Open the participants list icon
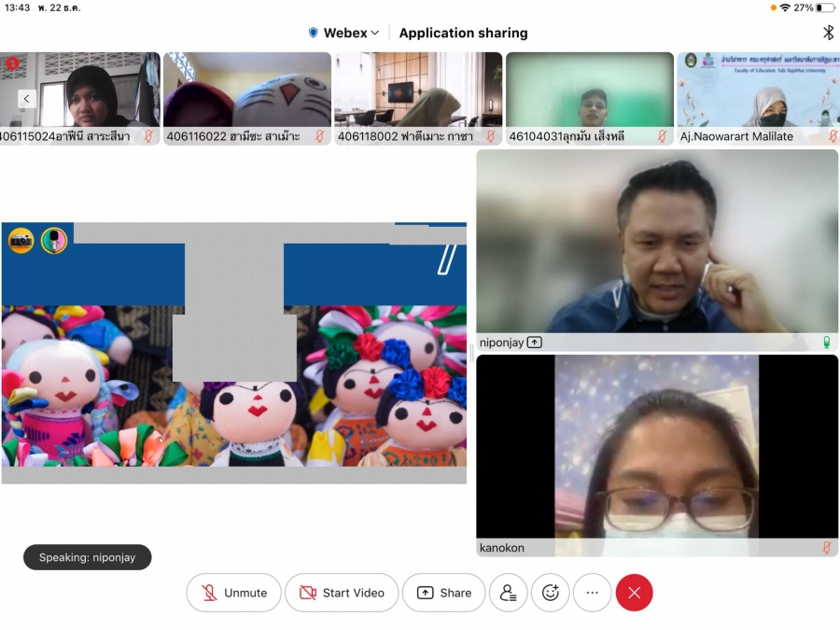Image resolution: width=840 pixels, height=630 pixels. (509, 593)
